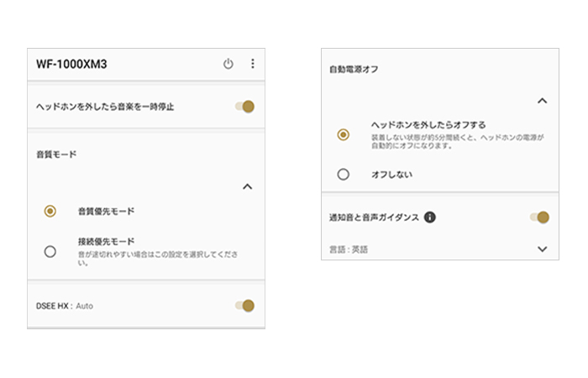This screenshot has width=588, height=378.
Task: Collapse the 音質モード section chevron
Action: coord(247,186)
